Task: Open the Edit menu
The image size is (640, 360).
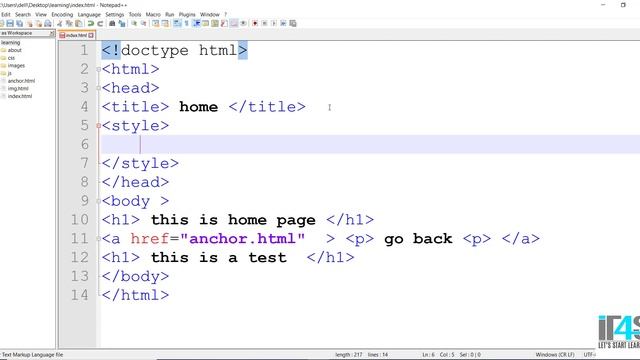Action: (x=5, y=14)
